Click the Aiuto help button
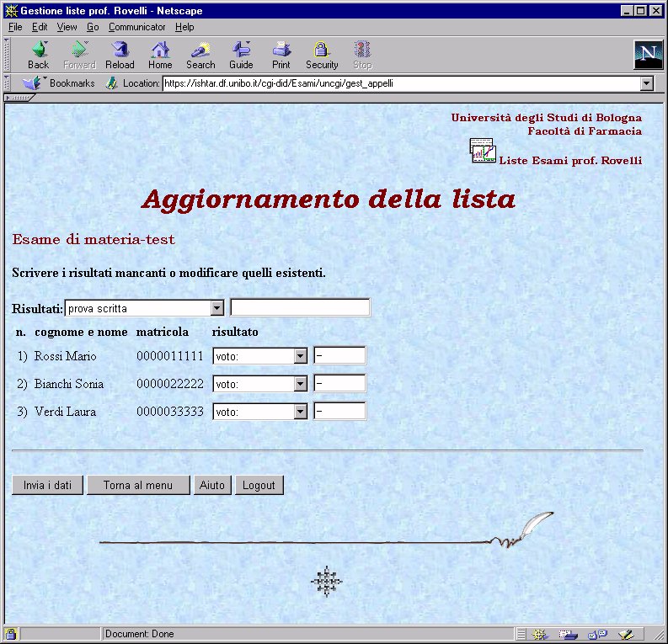The height and width of the screenshot is (644, 668). pyautogui.click(x=212, y=485)
